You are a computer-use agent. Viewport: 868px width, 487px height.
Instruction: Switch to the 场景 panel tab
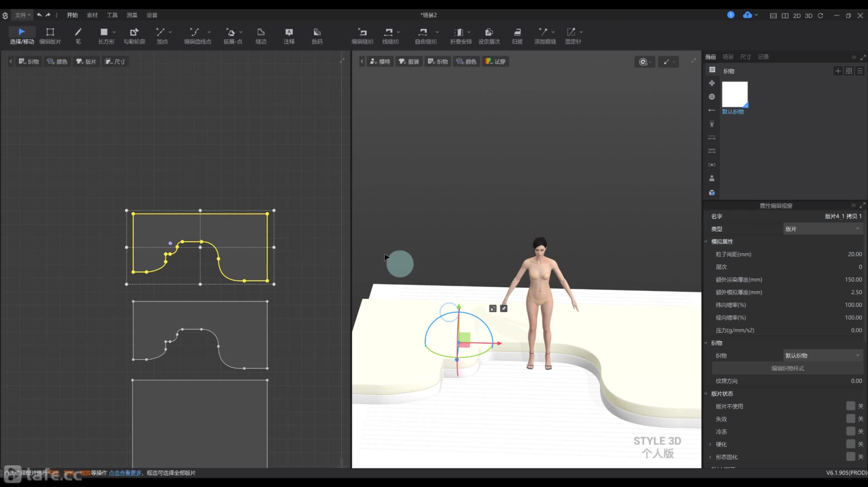[x=728, y=57]
